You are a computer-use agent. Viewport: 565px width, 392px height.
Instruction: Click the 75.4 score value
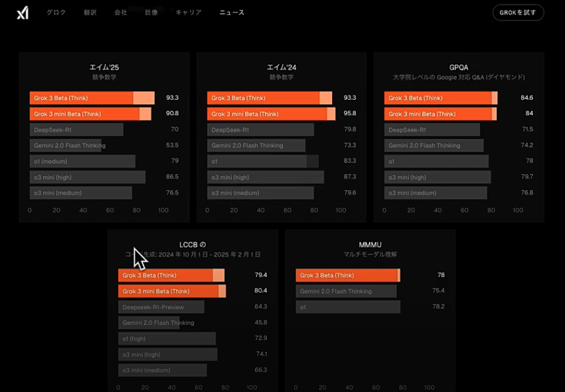[438, 290]
